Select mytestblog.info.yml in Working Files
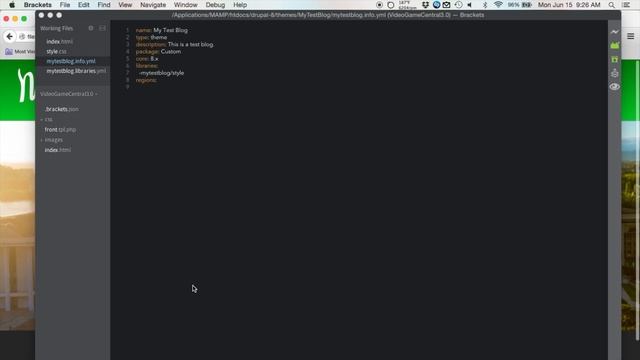Viewport: 640px width, 360px height. click(71, 61)
